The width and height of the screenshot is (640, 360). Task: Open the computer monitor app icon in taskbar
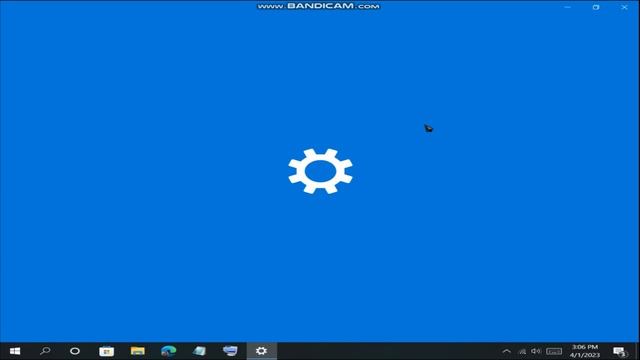click(x=230, y=351)
